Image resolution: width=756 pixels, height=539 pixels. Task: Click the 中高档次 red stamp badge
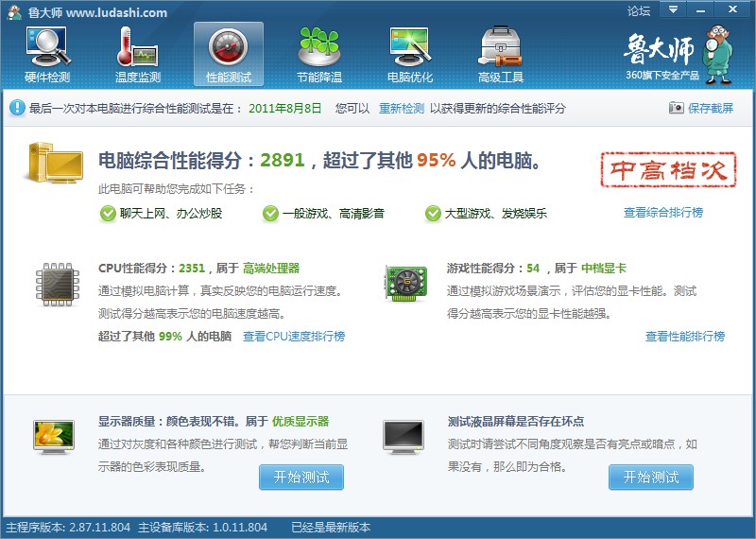point(668,169)
